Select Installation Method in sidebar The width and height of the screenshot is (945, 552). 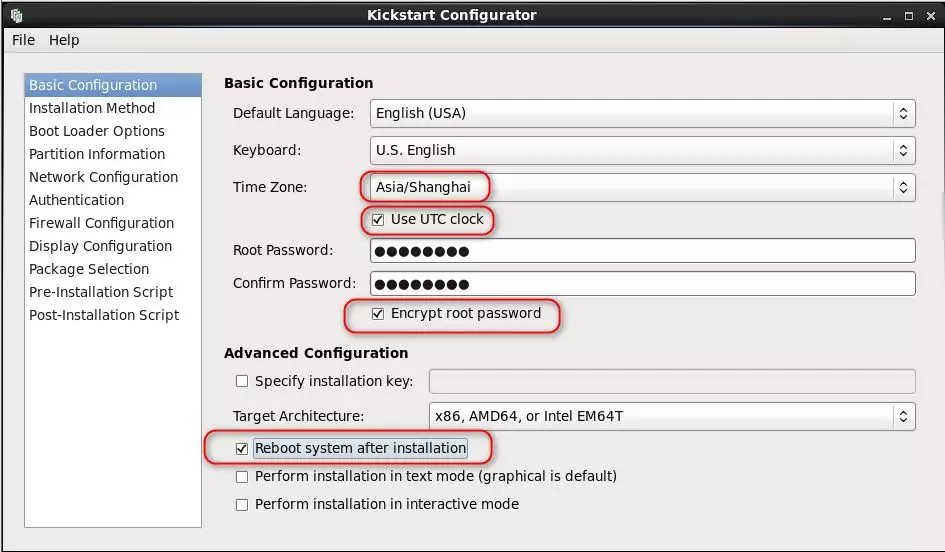click(x=92, y=108)
